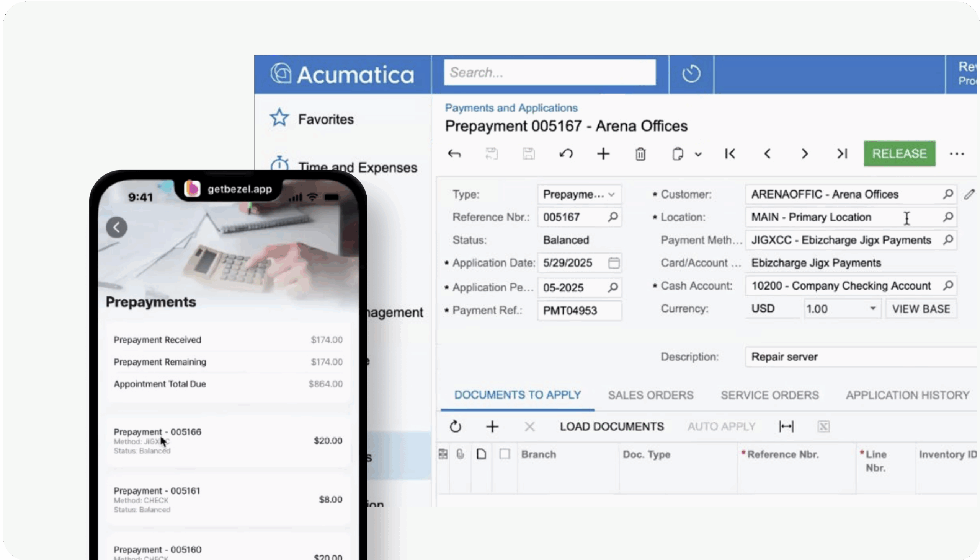Switch to Service Orders tab
Screen dimensions: 980x560
[769, 395]
